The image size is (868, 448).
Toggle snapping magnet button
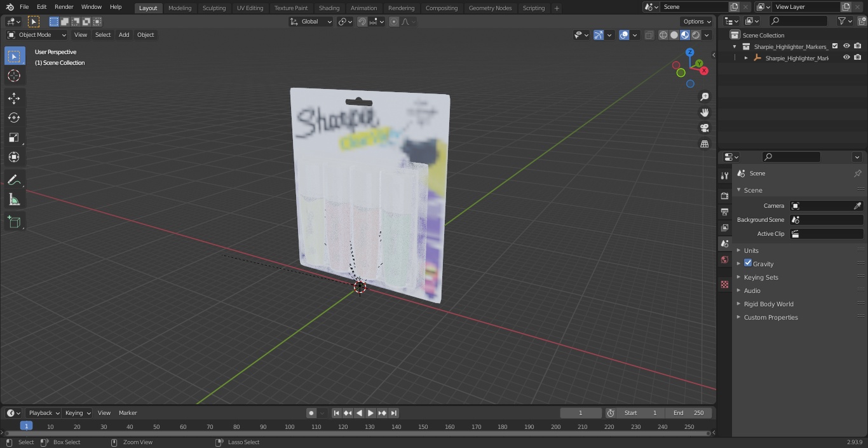point(362,22)
